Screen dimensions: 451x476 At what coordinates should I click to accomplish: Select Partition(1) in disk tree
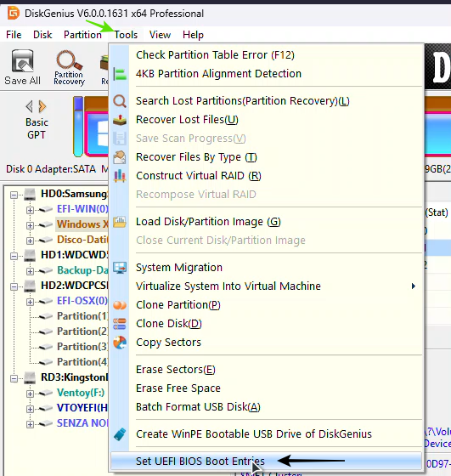[x=82, y=316]
